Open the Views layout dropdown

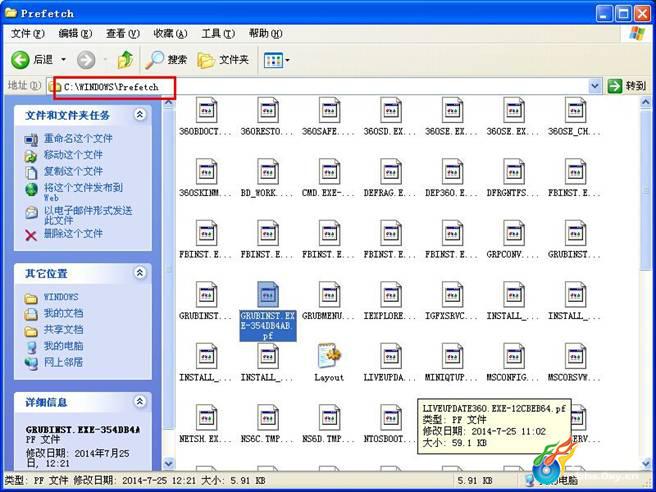coord(277,60)
